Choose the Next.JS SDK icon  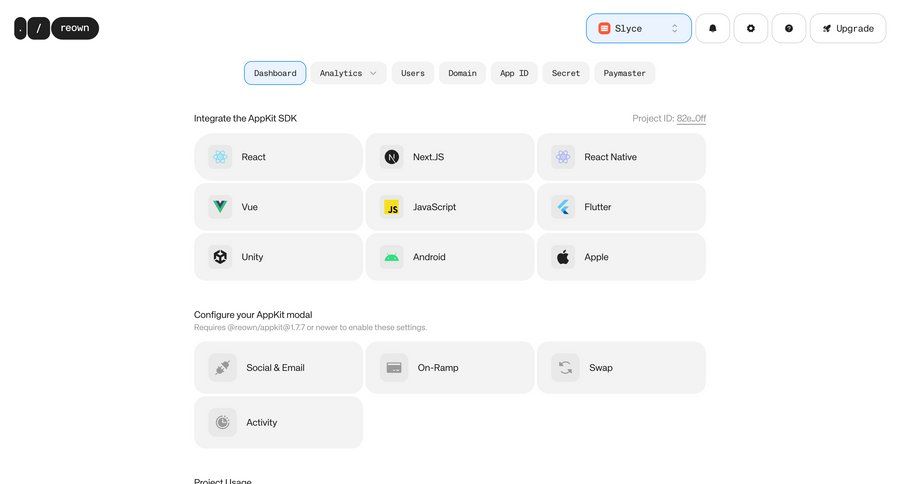[392, 157]
